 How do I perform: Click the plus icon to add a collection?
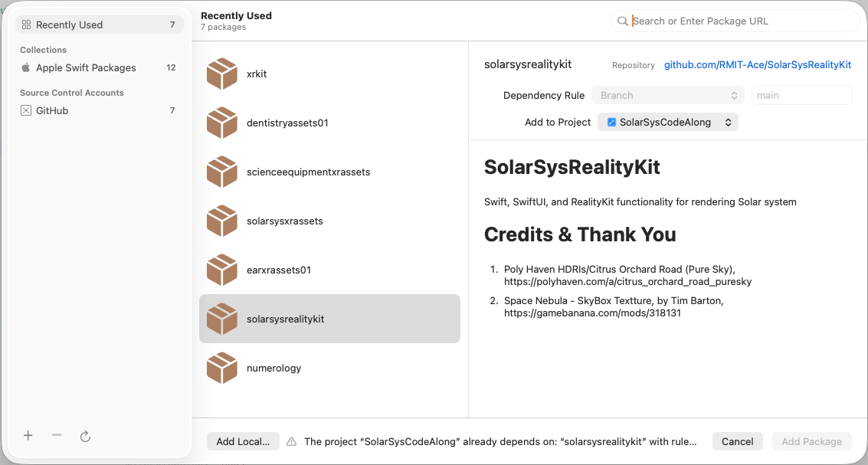pyautogui.click(x=28, y=436)
